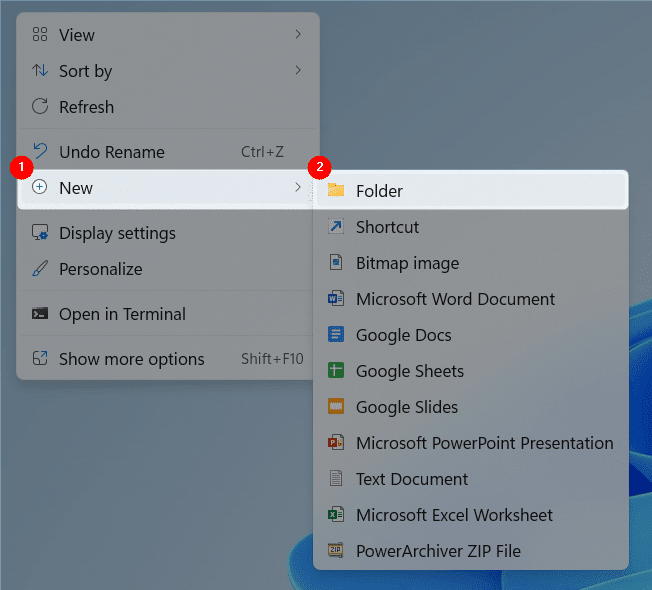Click the Microsoft Word document icon
The image size is (652, 590).
coord(336,299)
